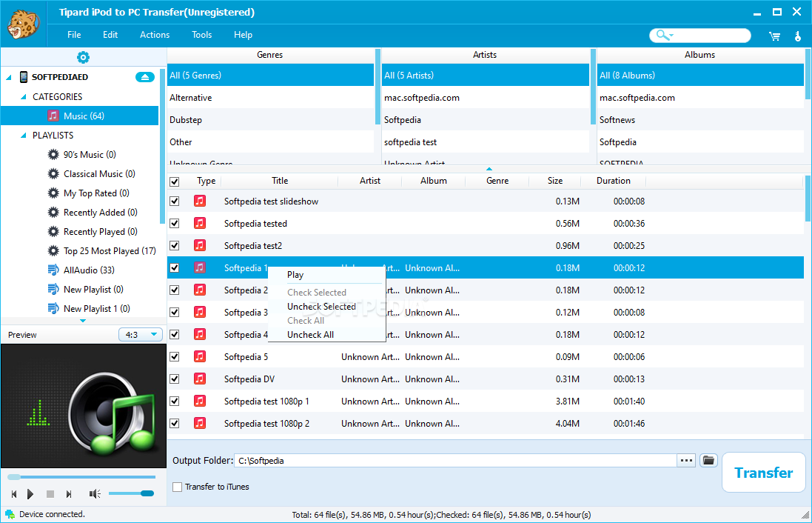Click the search magnifier icon

(661, 35)
